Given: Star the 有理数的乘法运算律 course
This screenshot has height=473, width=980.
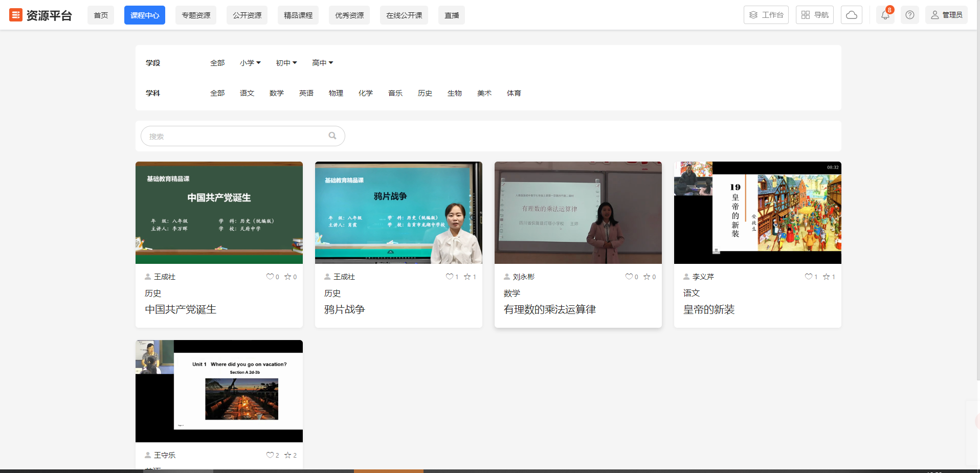Looking at the screenshot, I should (647, 277).
